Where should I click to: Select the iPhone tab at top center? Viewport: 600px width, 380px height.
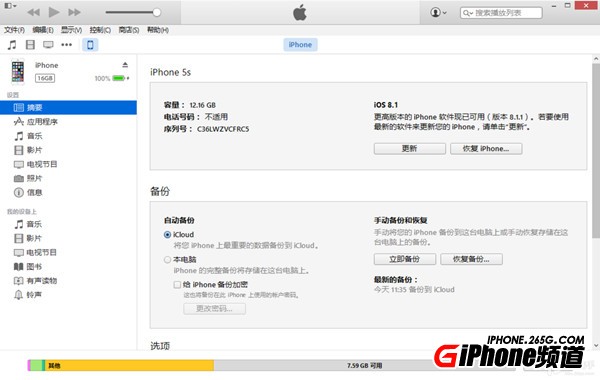click(300, 45)
